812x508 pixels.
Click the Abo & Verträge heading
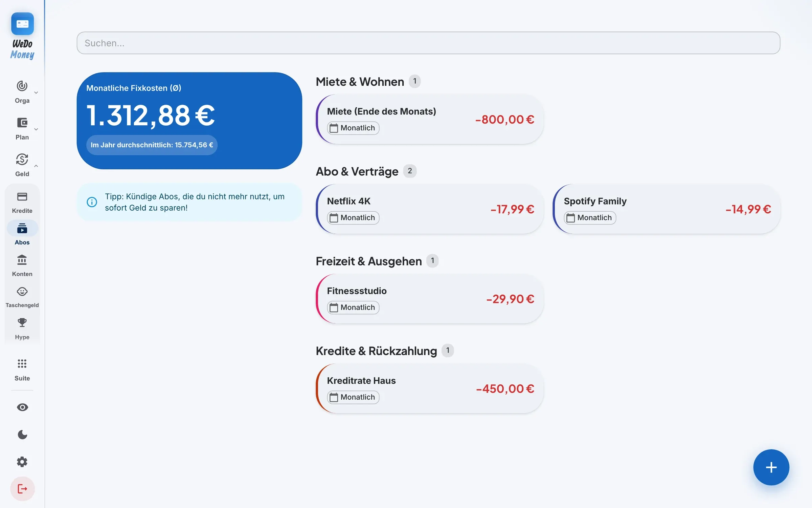(x=357, y=171)
